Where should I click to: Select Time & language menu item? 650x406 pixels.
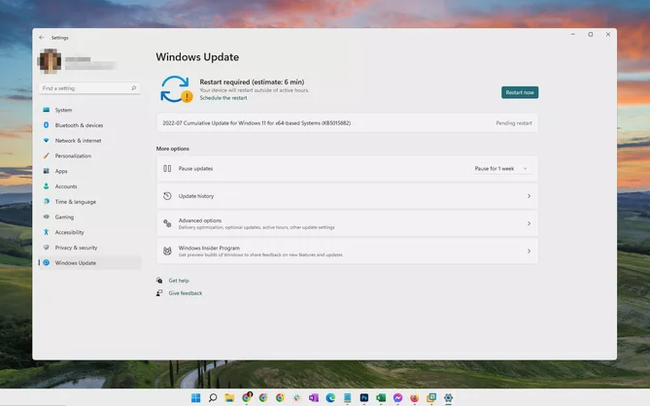click(x=75, y=201)
